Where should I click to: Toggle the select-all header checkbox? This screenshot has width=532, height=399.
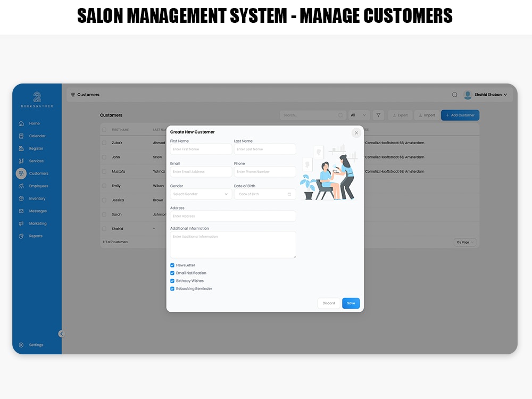pos(104,130)
